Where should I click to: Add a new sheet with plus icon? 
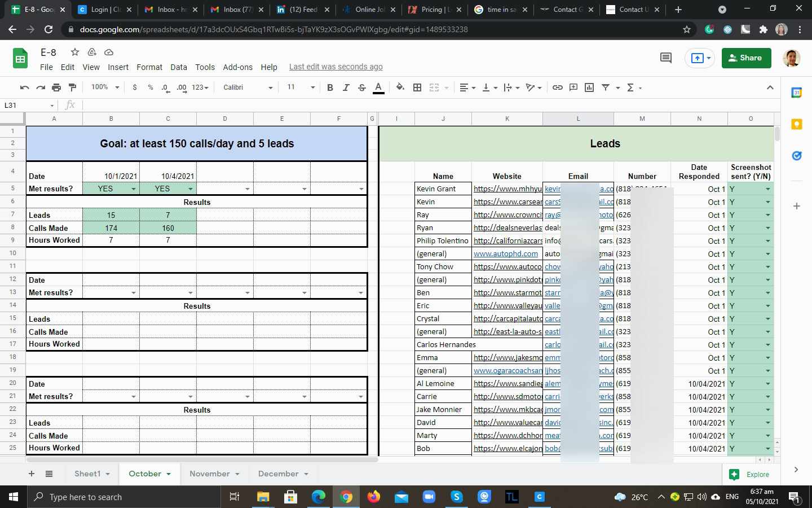click(32, 474)
